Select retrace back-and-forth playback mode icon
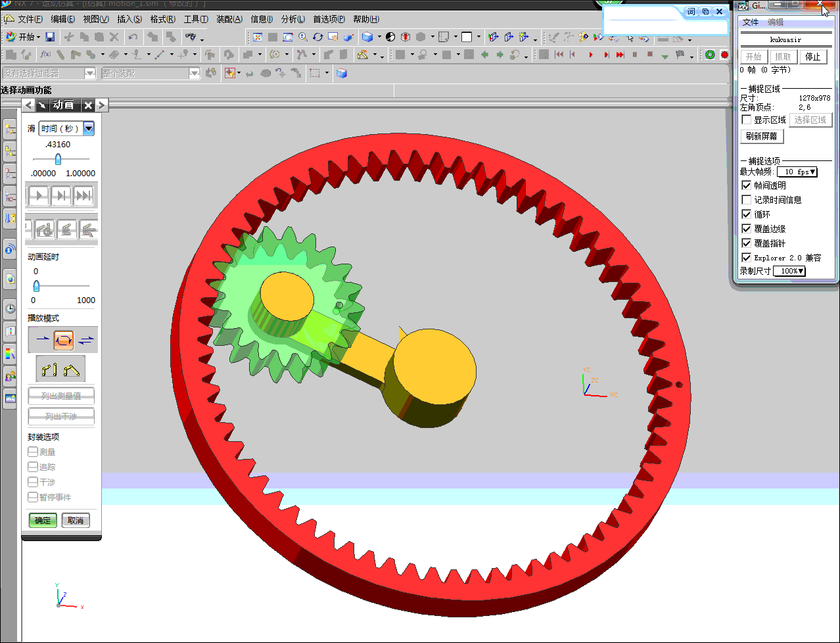The height and width of the screenshot is (643, 840). [x=86, y=340]
